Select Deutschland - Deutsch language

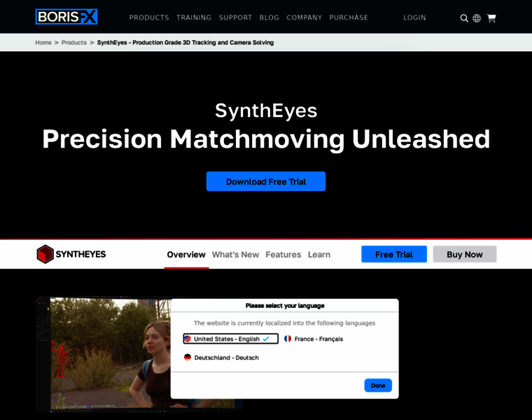[x=221, y=358]
